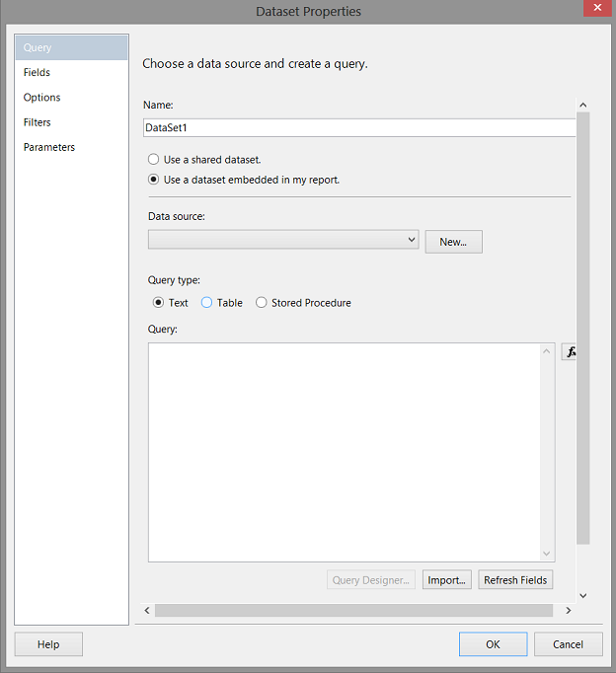
Task: Click the horizontal scroll left arrow
Action: click(x=147, y=610)
